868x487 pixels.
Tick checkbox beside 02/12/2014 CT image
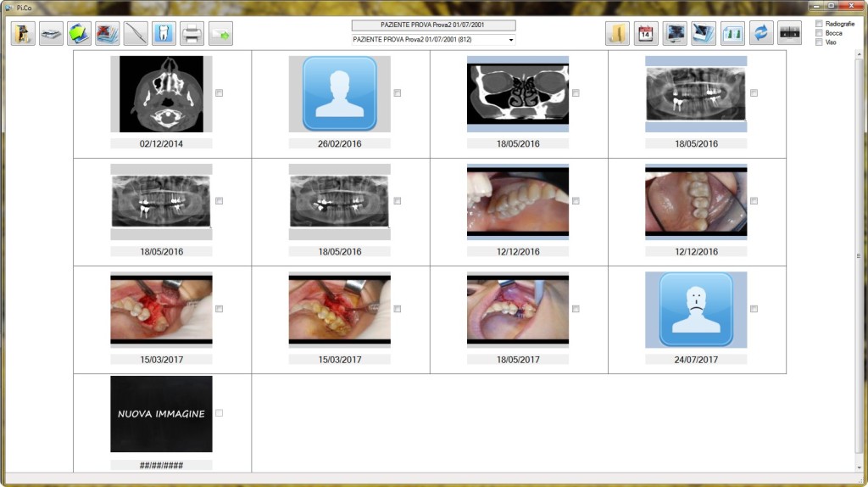pos(220,93)
